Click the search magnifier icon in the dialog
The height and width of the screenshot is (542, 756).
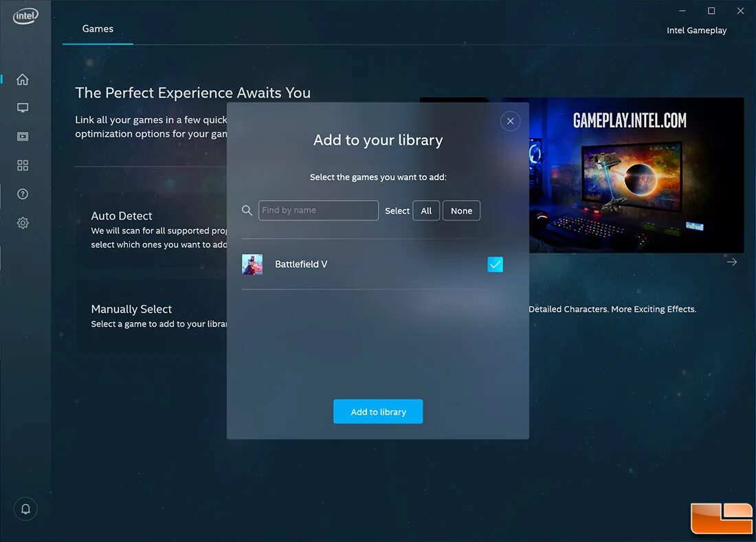tap(247, 210)
